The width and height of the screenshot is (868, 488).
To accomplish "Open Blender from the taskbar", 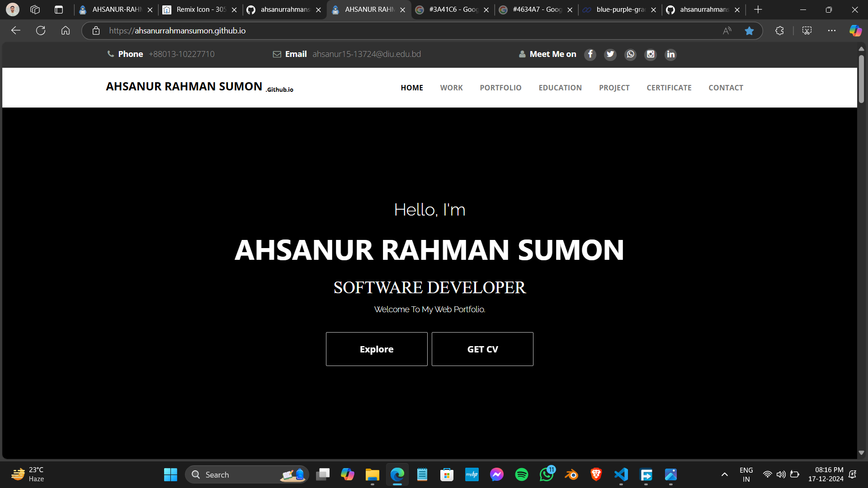I will [x=571, y=474].
